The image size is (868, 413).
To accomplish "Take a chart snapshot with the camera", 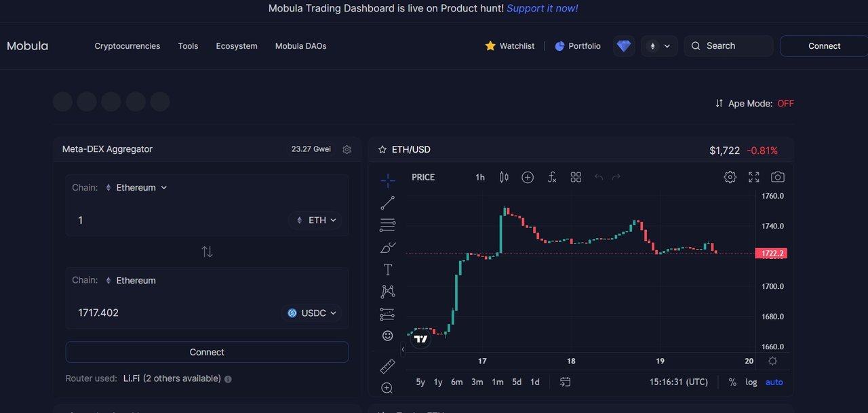I will click(778, 177).
